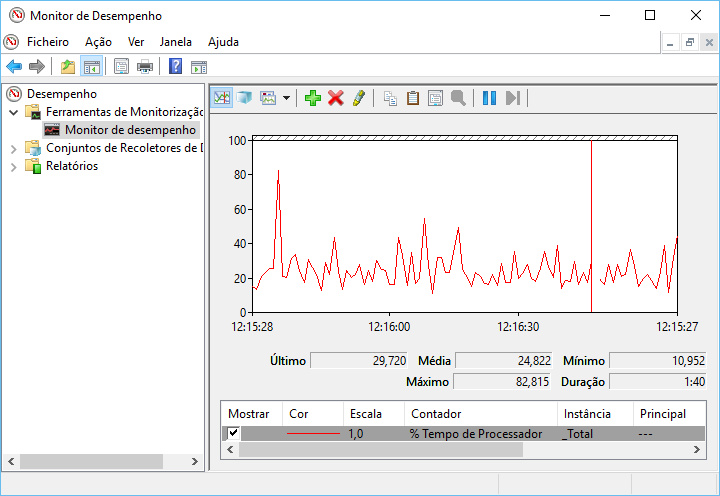Click Update data step-forward icon
720x496 pixels.
coord(512,97)
